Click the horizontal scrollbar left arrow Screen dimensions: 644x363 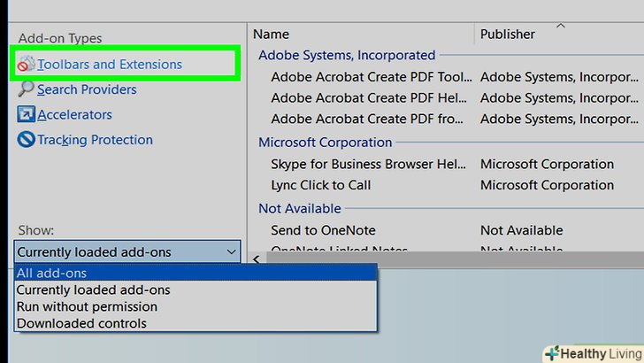point(257,259)
